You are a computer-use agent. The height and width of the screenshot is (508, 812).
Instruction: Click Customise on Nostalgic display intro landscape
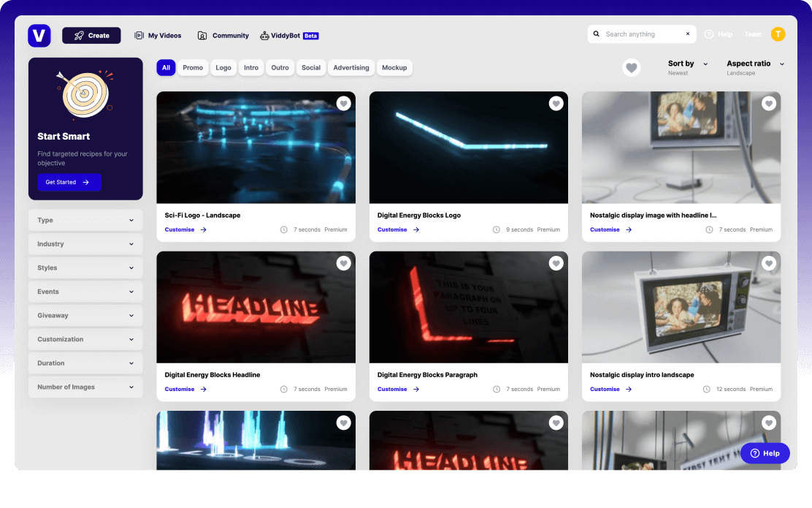coord(605,390)
